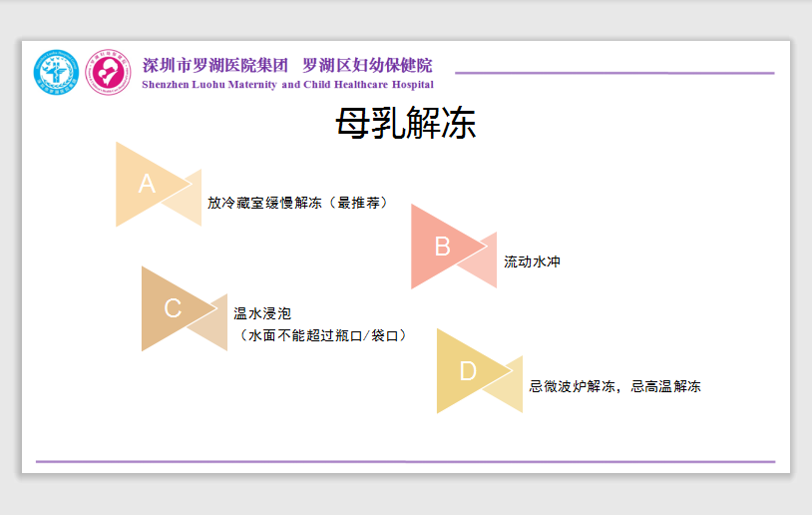Click the text 温水浸泡

pyautogui.click(x=262, y=313)
